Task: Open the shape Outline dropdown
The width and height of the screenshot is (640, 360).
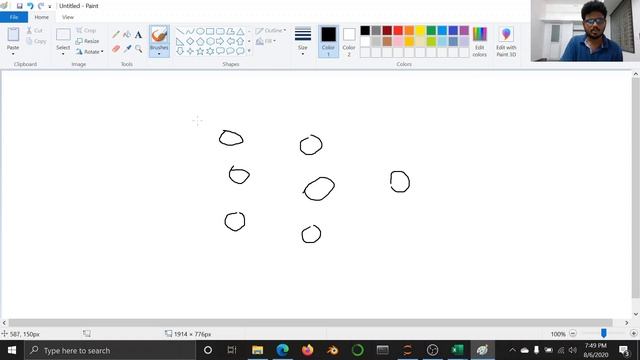Action: (271, 31)
